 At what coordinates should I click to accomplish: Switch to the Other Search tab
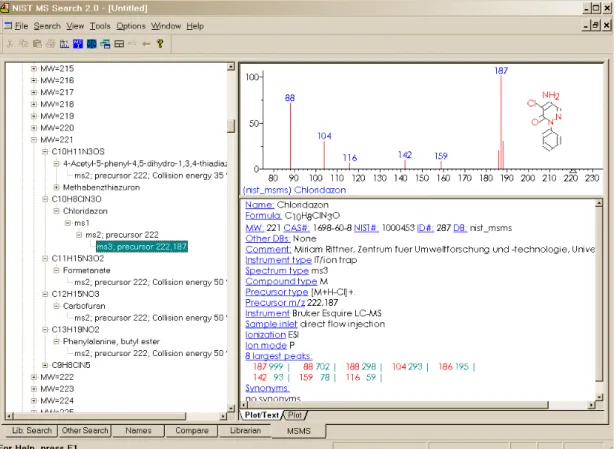pos(85,431)
